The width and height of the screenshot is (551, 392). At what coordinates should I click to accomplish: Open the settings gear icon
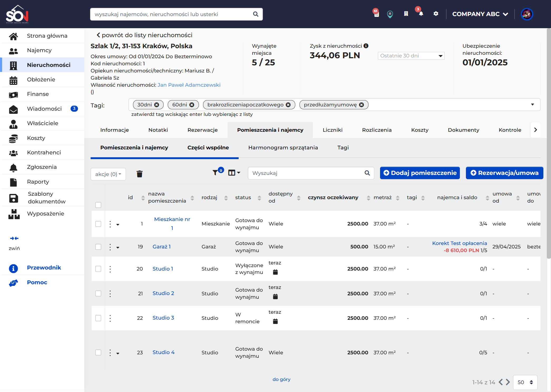[436, 14]
